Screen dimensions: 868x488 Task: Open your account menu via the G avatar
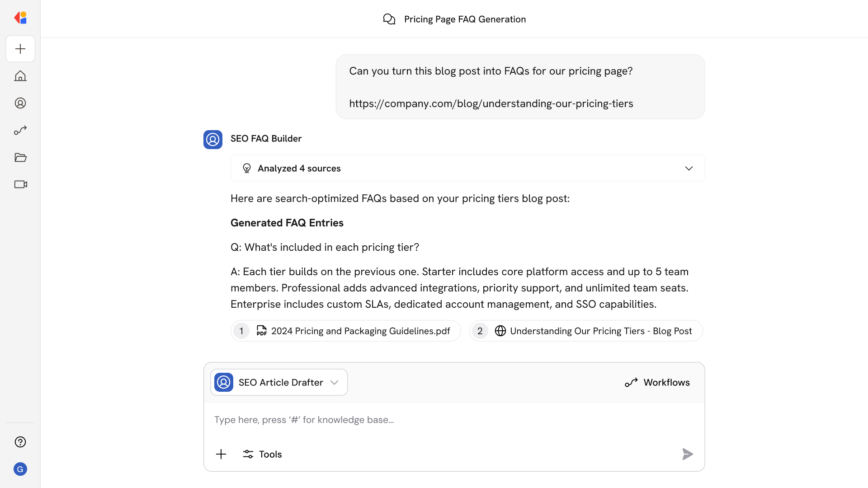[x=20, y=469]
